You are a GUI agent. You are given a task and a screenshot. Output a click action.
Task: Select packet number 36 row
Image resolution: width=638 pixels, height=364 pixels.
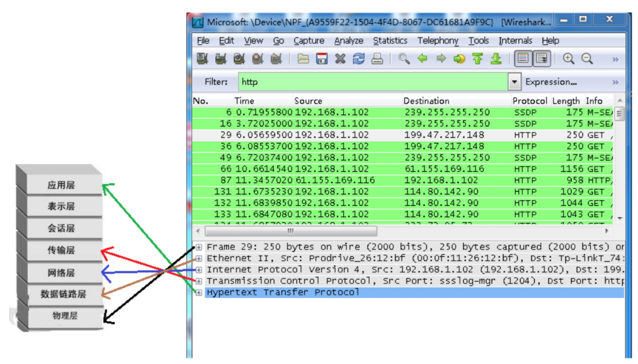click(403, 146)
